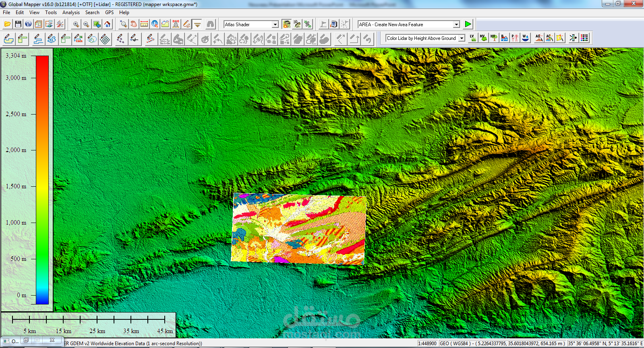
Task: Click the geologic map overlay image
Action: click(299, 229)
